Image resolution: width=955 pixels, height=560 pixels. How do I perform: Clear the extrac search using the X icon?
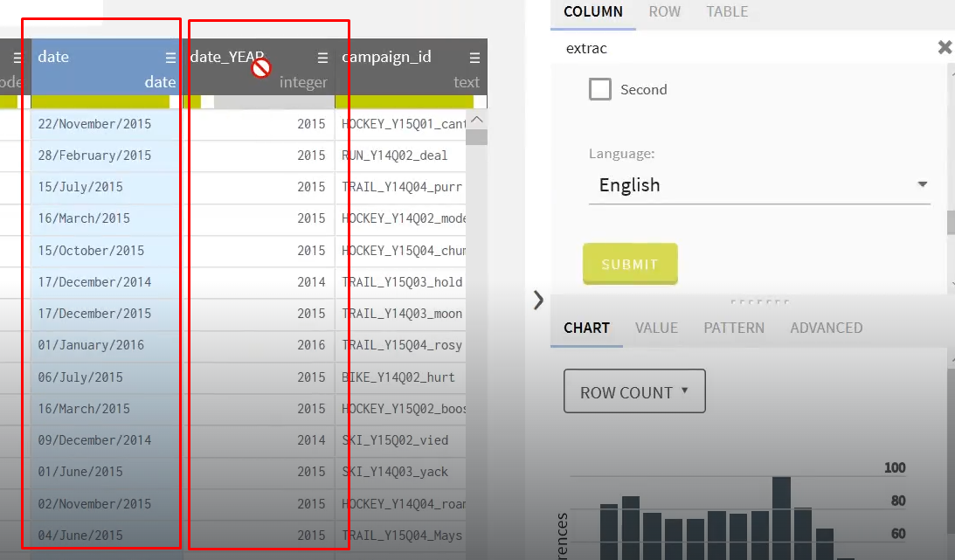tap(945, 47)
